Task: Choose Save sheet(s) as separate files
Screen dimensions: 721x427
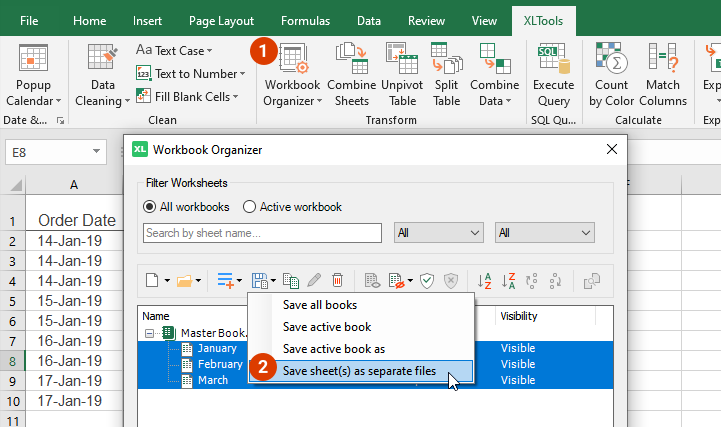Action: point(361,371)
